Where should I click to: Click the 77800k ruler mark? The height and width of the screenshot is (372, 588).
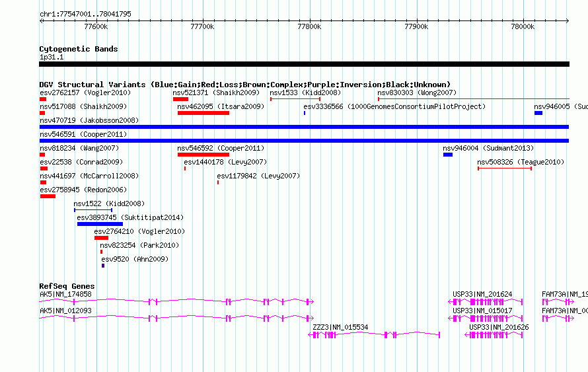click(x=309, y=26)
